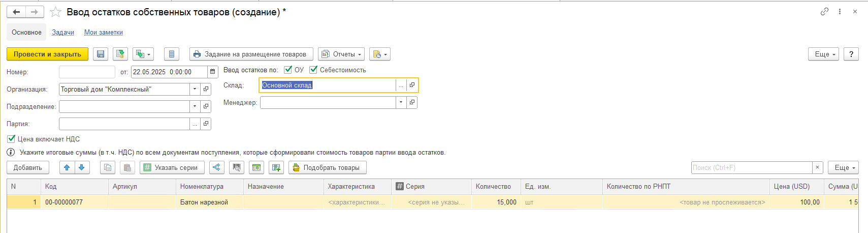Open the Мои заметки tab
The height and width of the screenshot is (233, 868).
[x=104, y=32]
